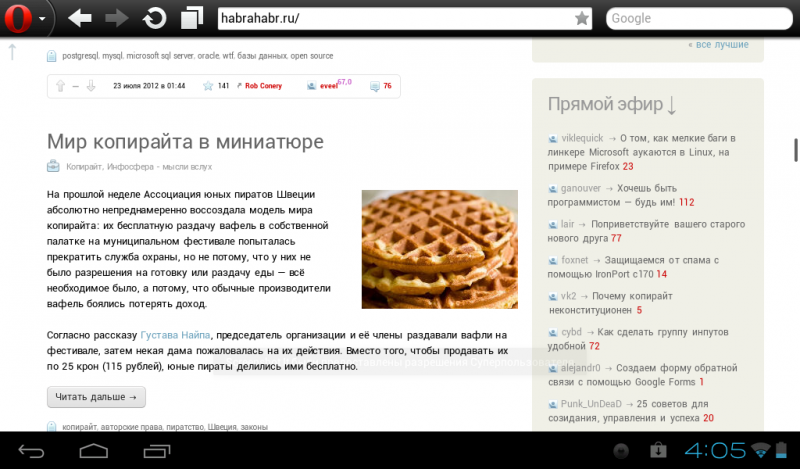Open the 4:05 clock status area

(715, 450)
